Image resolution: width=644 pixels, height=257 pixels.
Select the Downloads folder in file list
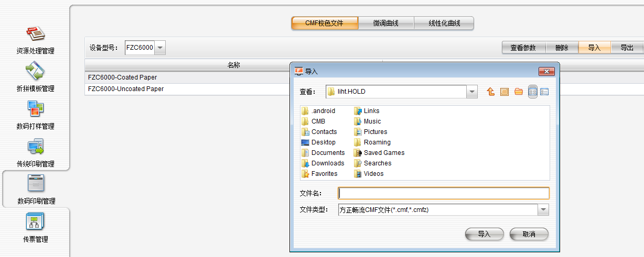[327, 163]
